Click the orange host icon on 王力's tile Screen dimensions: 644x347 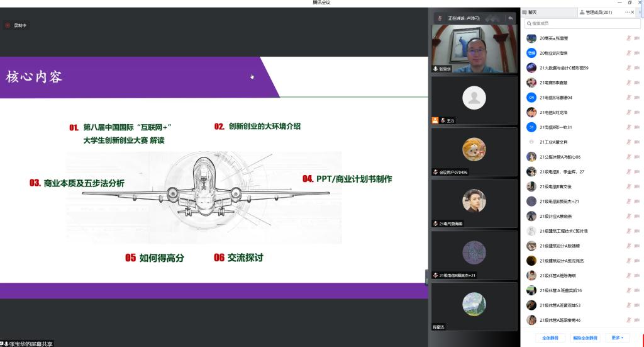pyautogui.click(x=435, y=120)
